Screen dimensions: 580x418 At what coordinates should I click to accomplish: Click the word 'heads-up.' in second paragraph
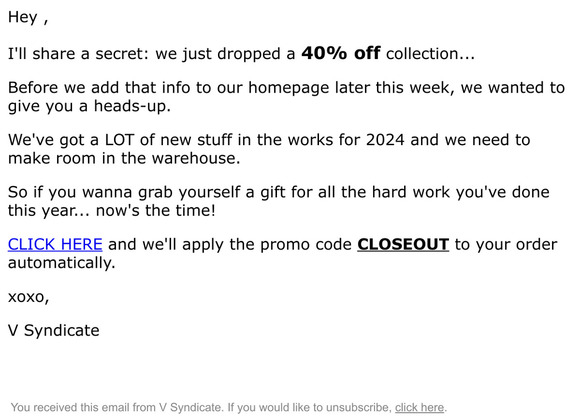[132, 106]
